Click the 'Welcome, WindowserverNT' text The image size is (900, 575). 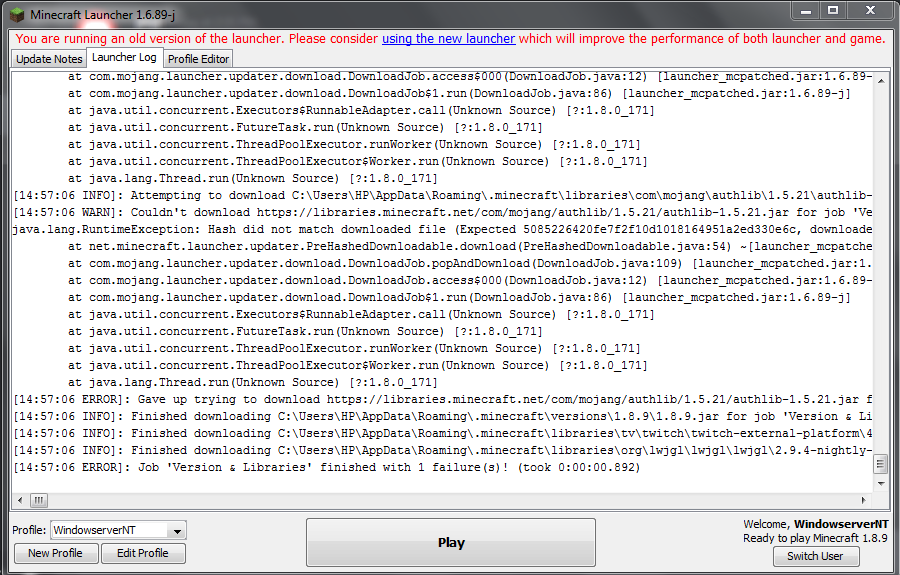click(x=816, y=524)
